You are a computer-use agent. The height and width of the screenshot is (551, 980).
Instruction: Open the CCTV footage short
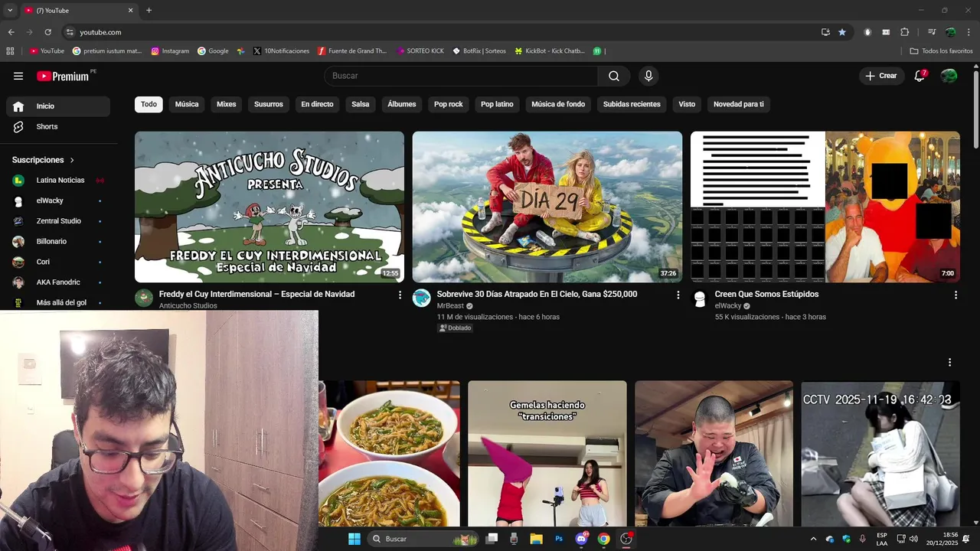(880, 454)
